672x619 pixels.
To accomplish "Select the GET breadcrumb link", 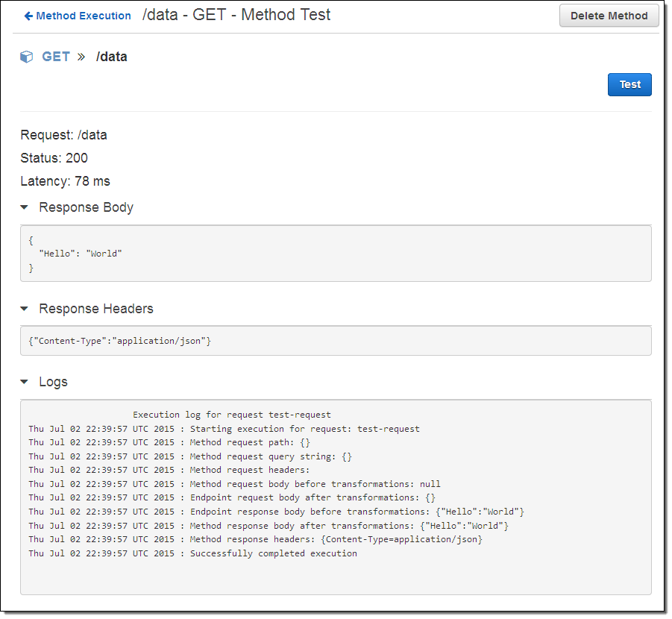I will pyautogui.click(x=56, y=57).
